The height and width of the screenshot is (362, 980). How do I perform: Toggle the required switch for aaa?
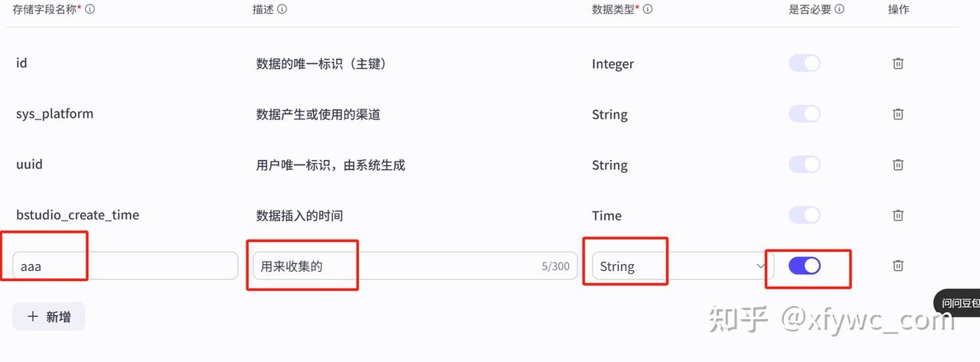coord(804,266)
